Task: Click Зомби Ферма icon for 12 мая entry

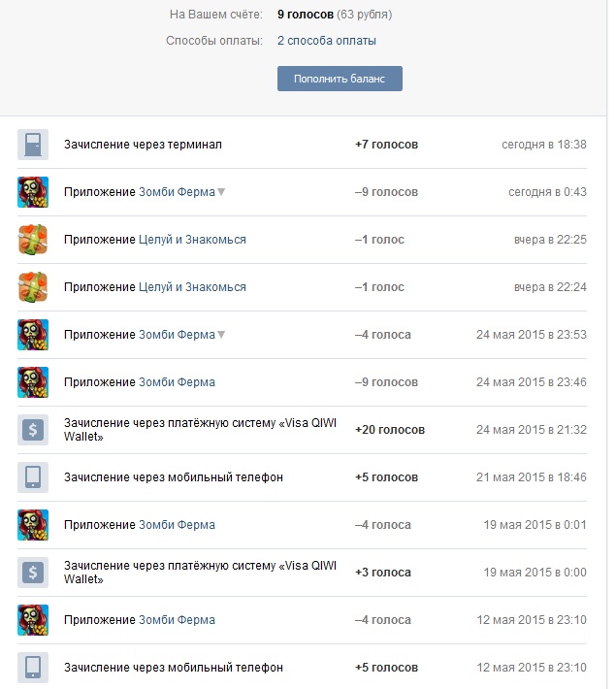Action: coord(33,620)
